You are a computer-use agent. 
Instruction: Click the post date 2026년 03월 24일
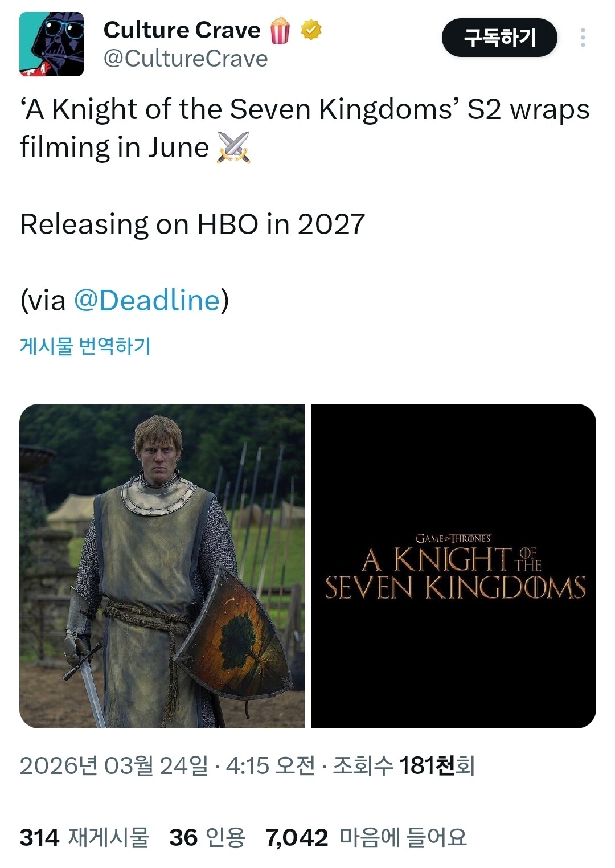(x=114, y=765)
